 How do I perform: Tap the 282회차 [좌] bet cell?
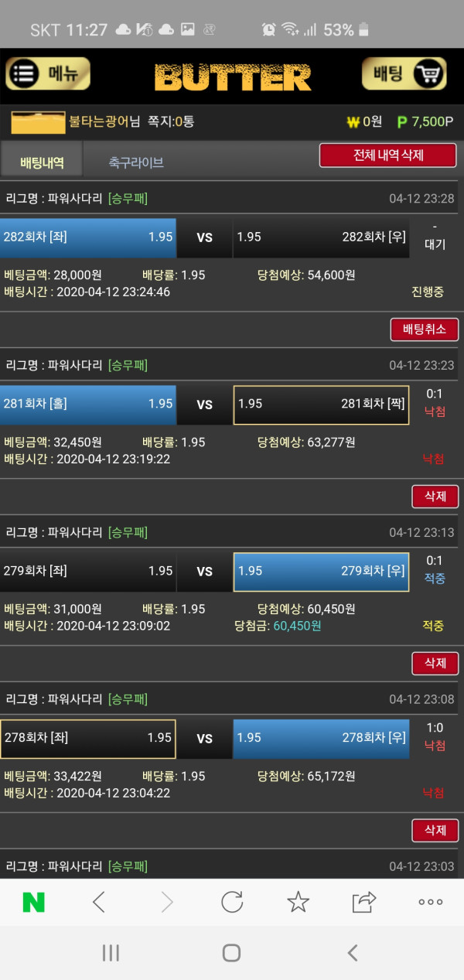click(88, 237)
